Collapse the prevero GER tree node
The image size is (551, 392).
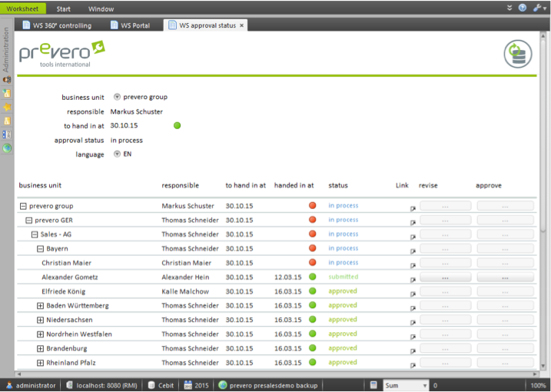click(x=28, y=221)
